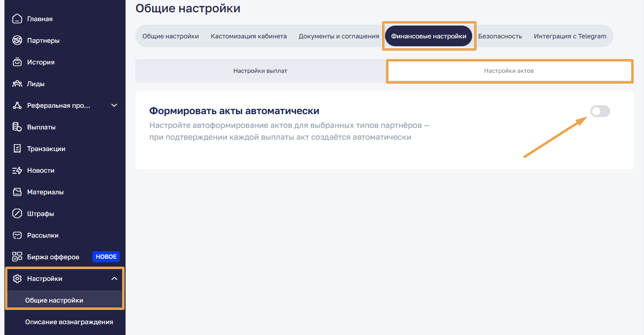Image resolution: width=644 pixels, height=335 pixels.
Task: Open Штрафы using its sidebar icon
Action: (x=17, y=214)
